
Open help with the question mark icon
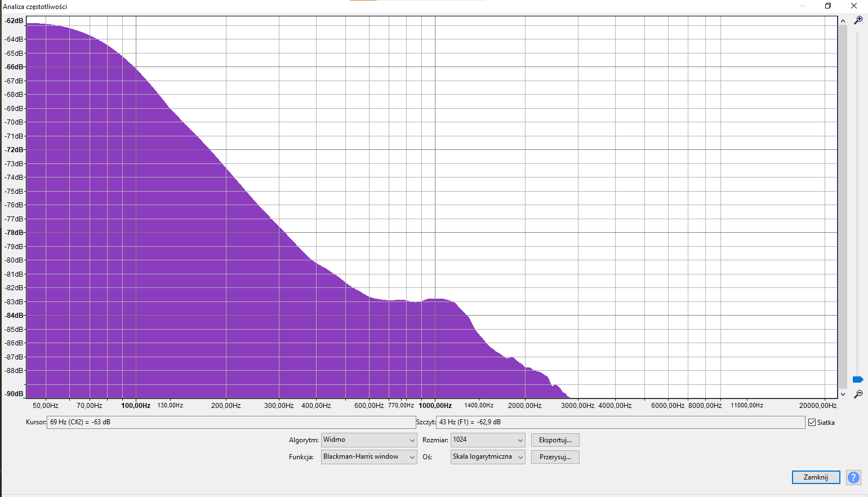coord(853,477)
